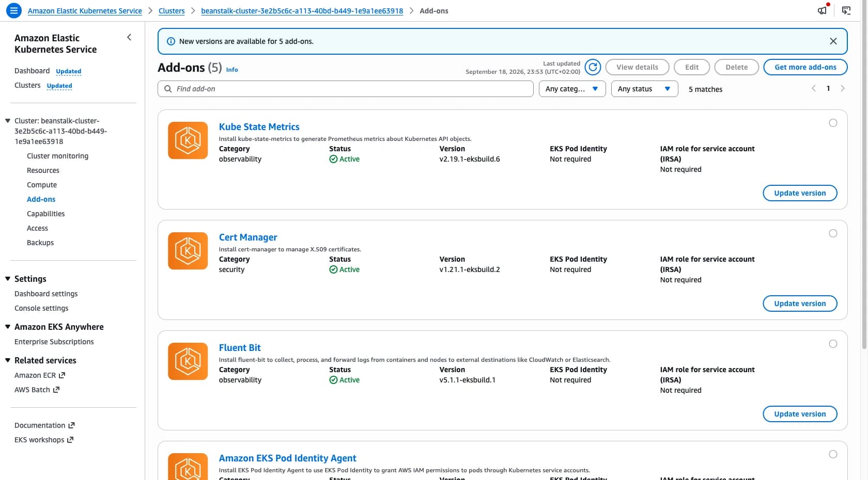Click the Fluent Bit add-on icon
The image size is (868, 480).
pos(188,361)
